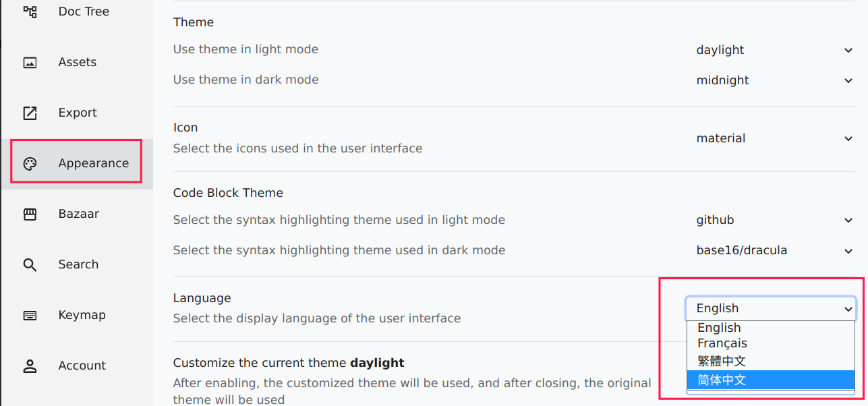Click the Export arrow icon

point(30,113)
